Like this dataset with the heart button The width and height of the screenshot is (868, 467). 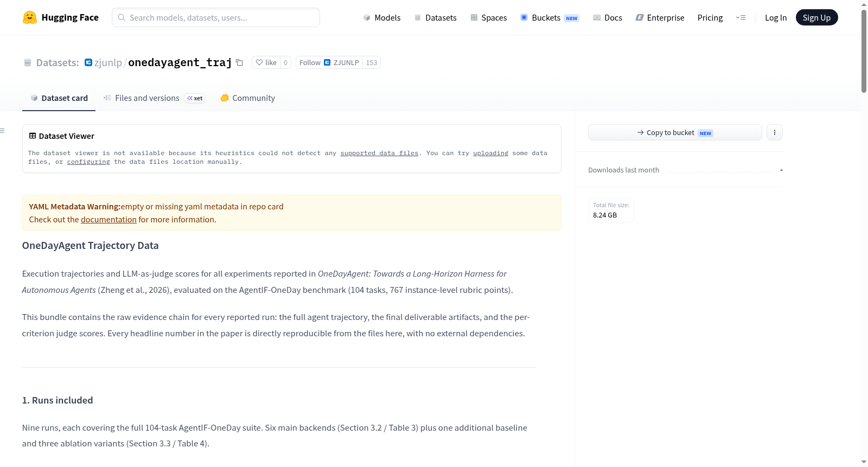click(x=266, y=62)
